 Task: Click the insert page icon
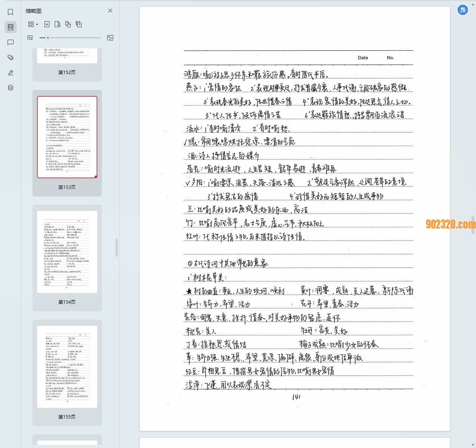[x=47, y=24]
